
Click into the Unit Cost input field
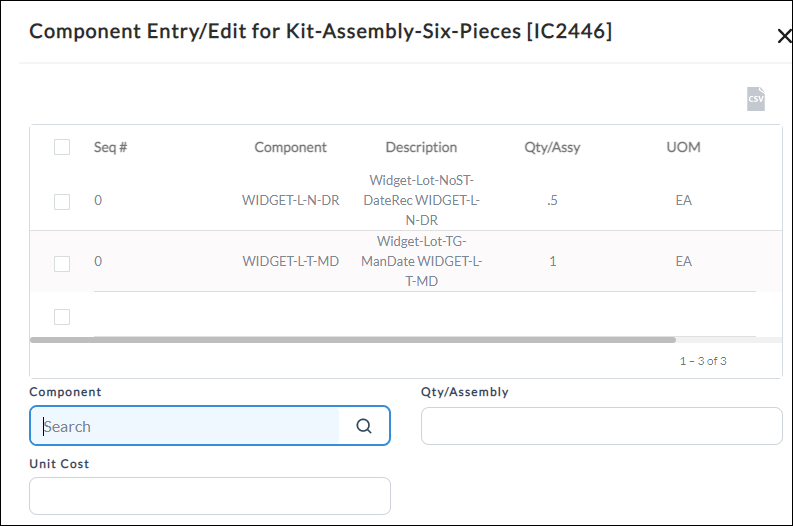click(x=210, y=496)
